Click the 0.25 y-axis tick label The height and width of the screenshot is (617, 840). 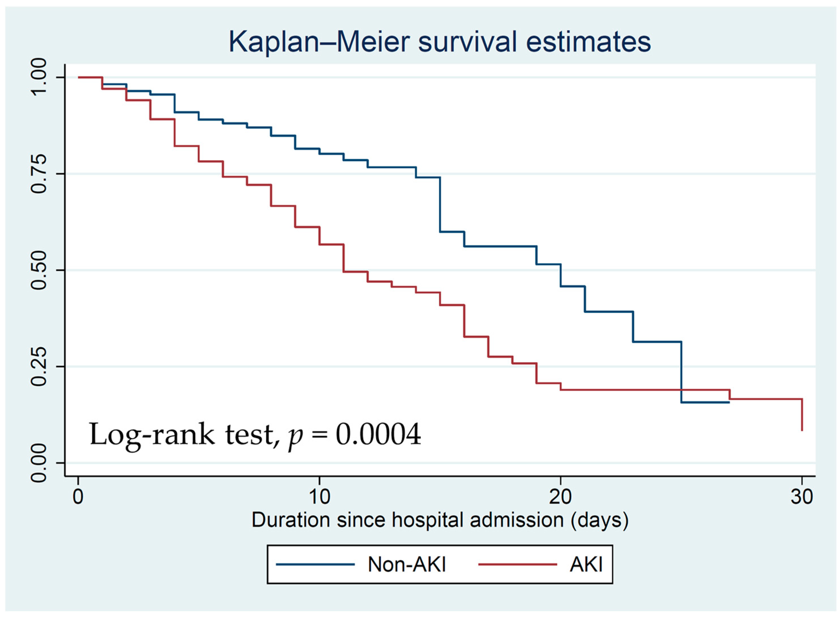click(x=40, y=366)
